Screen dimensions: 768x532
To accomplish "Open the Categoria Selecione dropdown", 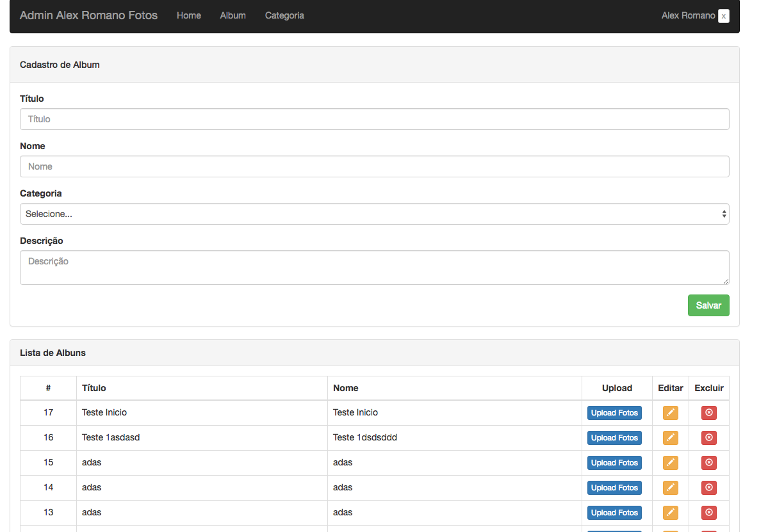I will [x=374, y=214].
